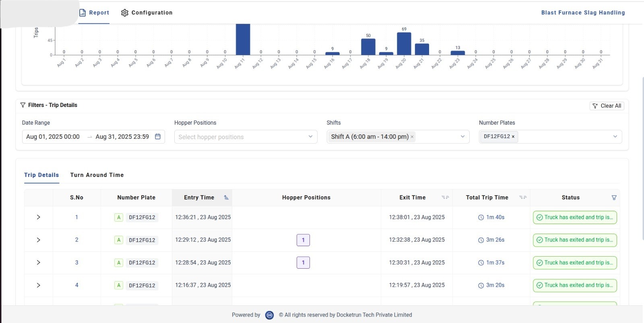Open the Shifts dropdown arrow
644x323 pixels.
[462, 137]
